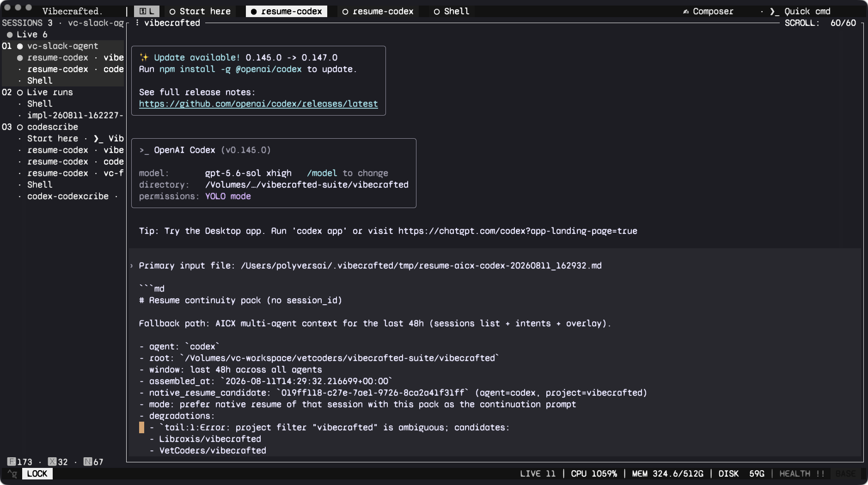Click the ^g key hint
868x485 pixels.
[x=12, y=474]
